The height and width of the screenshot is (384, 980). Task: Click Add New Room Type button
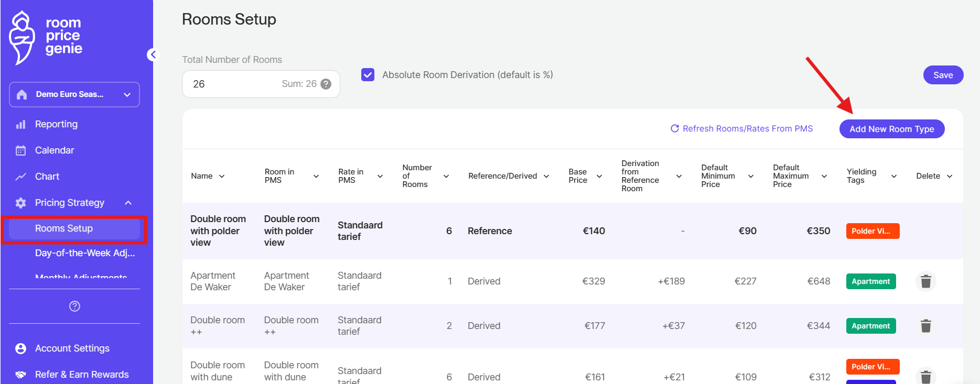tap(891, 129)
